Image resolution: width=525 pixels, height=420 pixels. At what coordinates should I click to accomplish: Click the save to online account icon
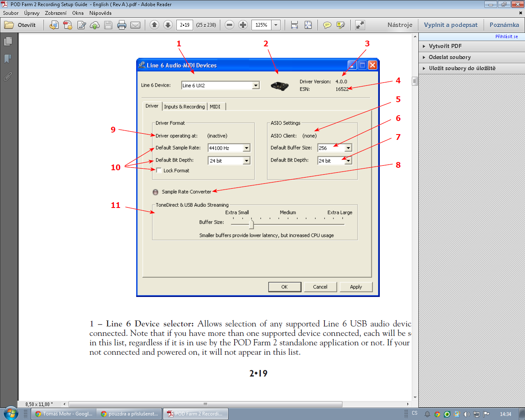coord(54,25)
